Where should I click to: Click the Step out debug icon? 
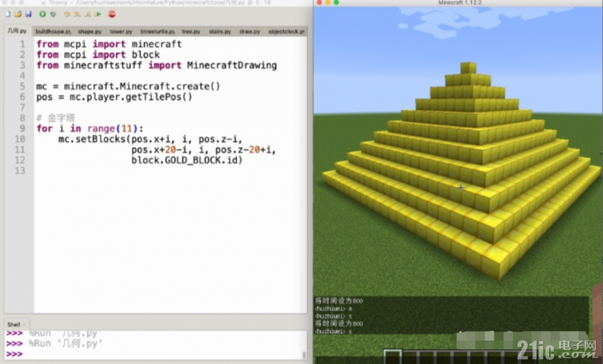pyautogui.click(x=88, y=14)
